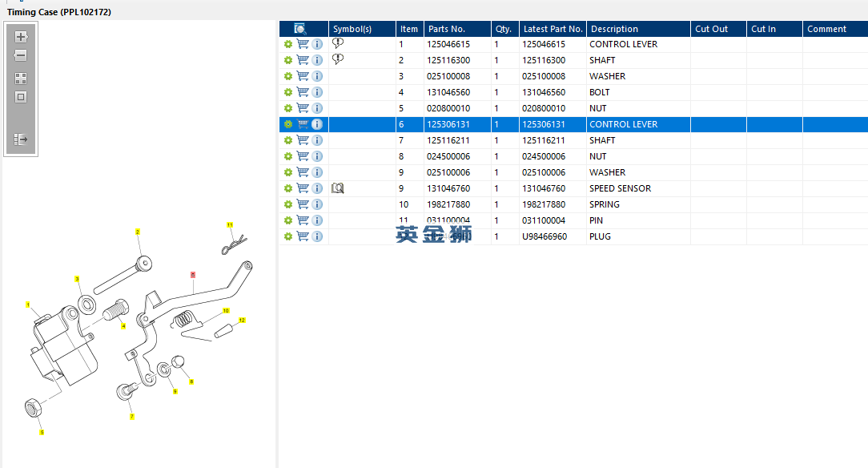
Task: Open info for selected CONTROL LEVER 125306131
Action: [x=317, y=124]
